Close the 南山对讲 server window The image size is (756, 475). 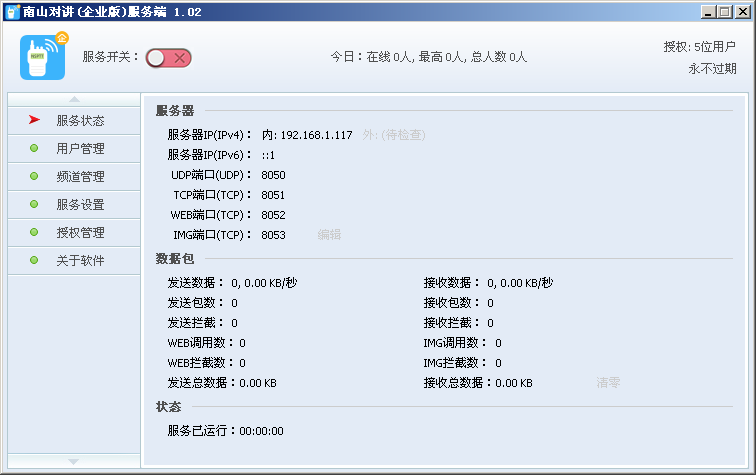[x=742, y=12]
